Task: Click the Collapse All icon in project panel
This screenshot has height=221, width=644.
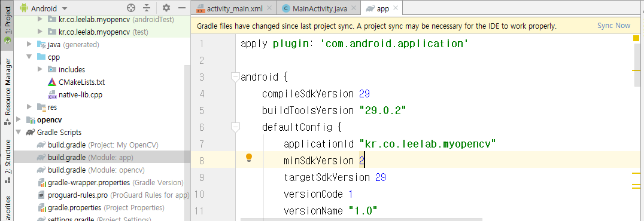Action: click(x=147, y=7)
